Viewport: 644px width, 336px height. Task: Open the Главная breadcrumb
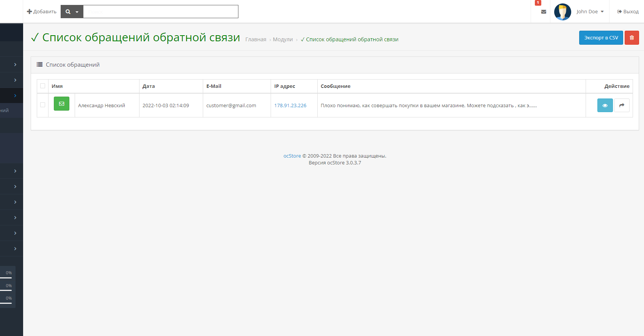coord(255,39)
